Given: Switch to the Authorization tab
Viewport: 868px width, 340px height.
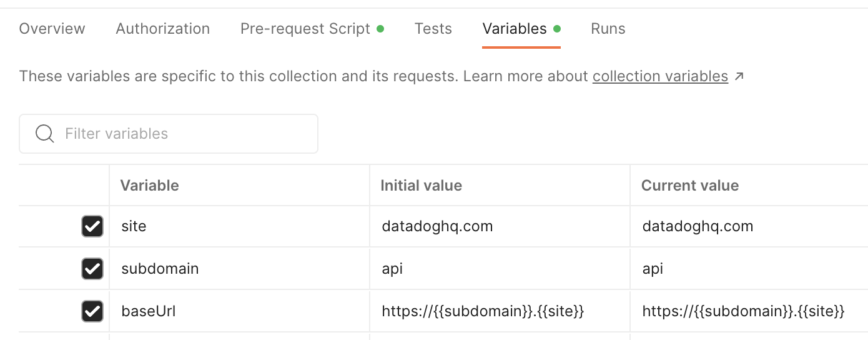Looking at the screenshot, I should tap(163, 29).
